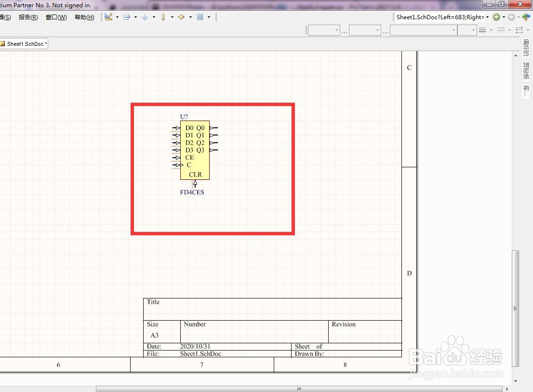Open the drawing utility tools dropdown arrow
This screenshot has height=392, width=533.
(x=117, y=17)
